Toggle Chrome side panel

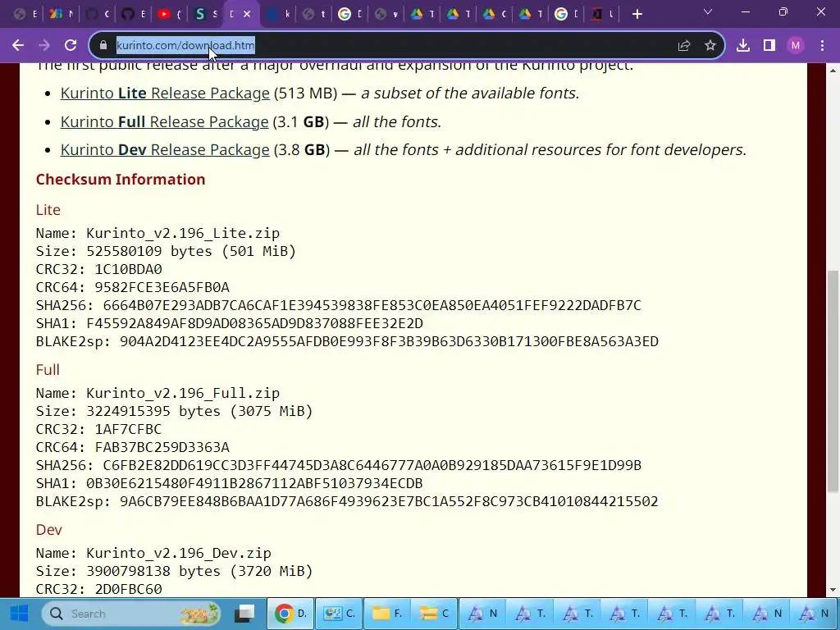769,46
